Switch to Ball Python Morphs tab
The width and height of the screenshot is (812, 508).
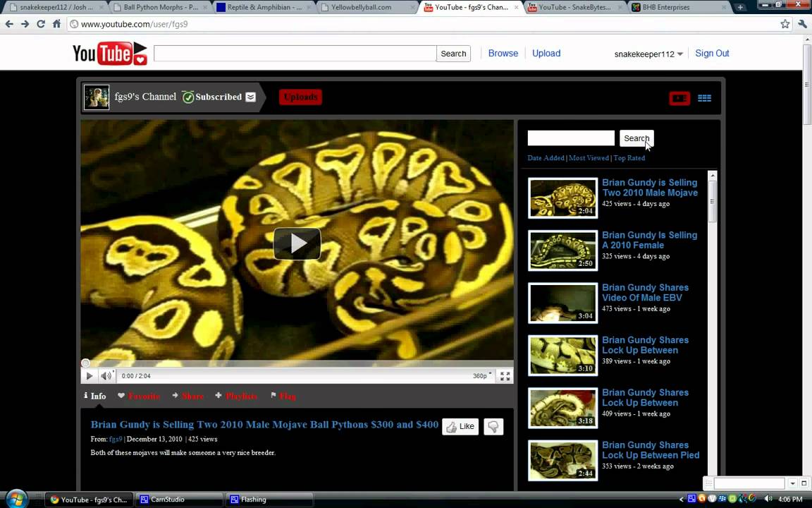[159, 7]
